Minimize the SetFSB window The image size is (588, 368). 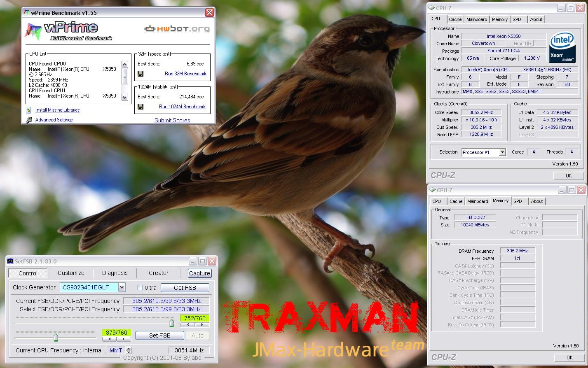tap(193, 261)
